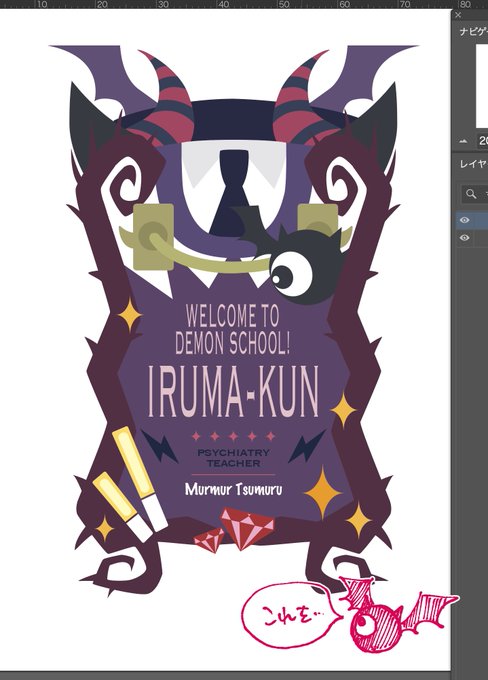Screen dimensions: 488x680
Task: Hide the selected top layer via eye icon
Action: pos(465,220)
